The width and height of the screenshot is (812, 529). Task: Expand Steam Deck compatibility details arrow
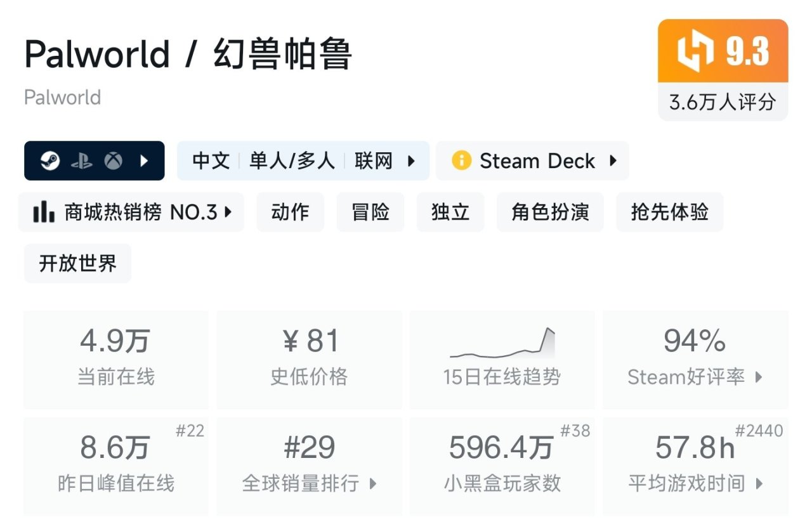(x=613, y=161)
